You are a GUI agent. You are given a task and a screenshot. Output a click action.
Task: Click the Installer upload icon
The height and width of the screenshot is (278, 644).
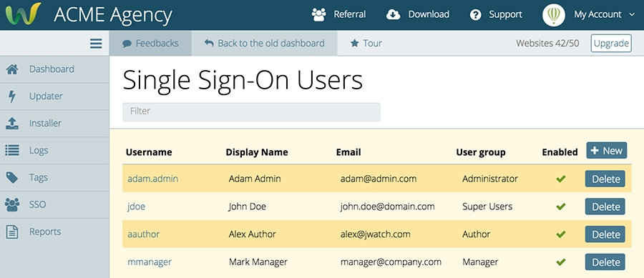click(x=12, y=124)
